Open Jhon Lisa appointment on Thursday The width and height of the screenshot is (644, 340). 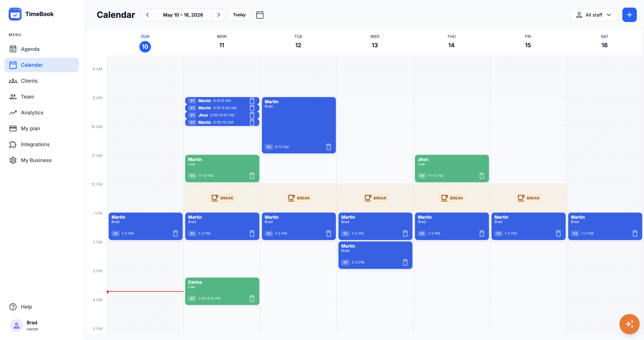(x=452, y=169)
